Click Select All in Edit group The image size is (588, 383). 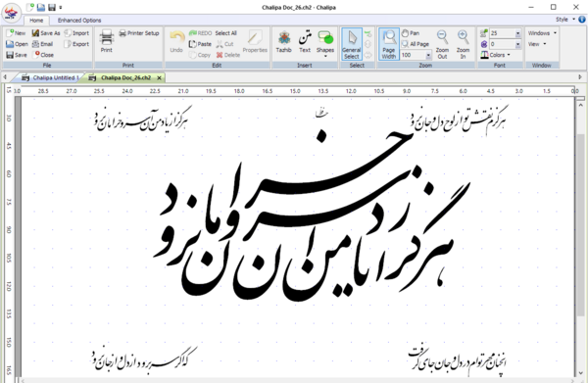point(225,33)
